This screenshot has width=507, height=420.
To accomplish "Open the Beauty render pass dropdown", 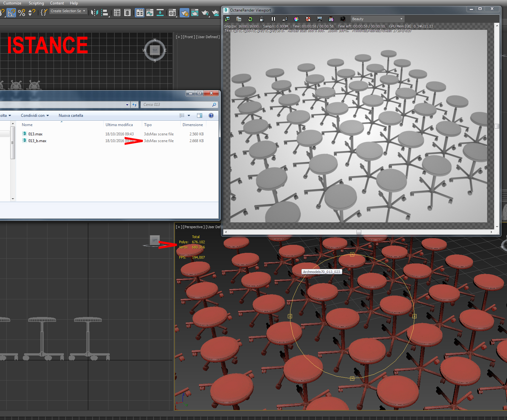I will tap(377, 19).
